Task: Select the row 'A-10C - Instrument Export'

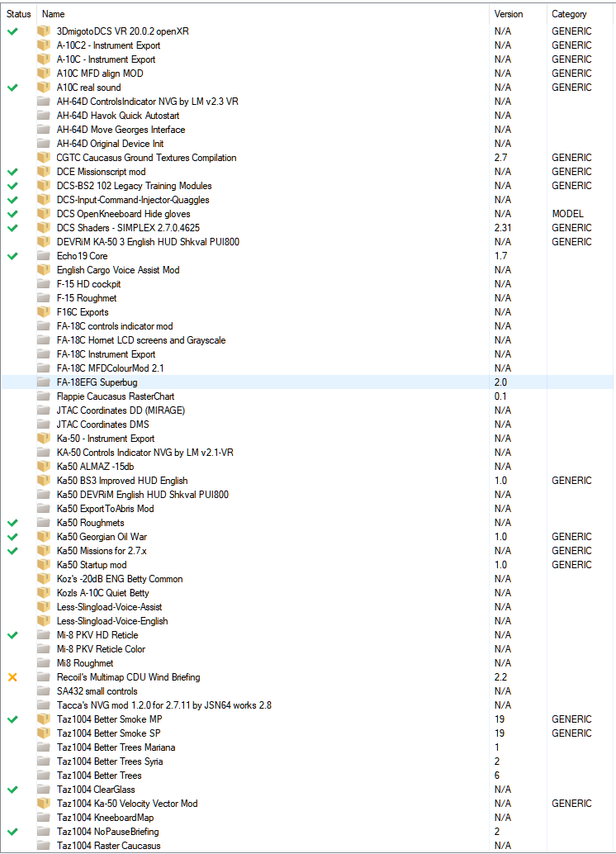Action: (x=308, y=59)
